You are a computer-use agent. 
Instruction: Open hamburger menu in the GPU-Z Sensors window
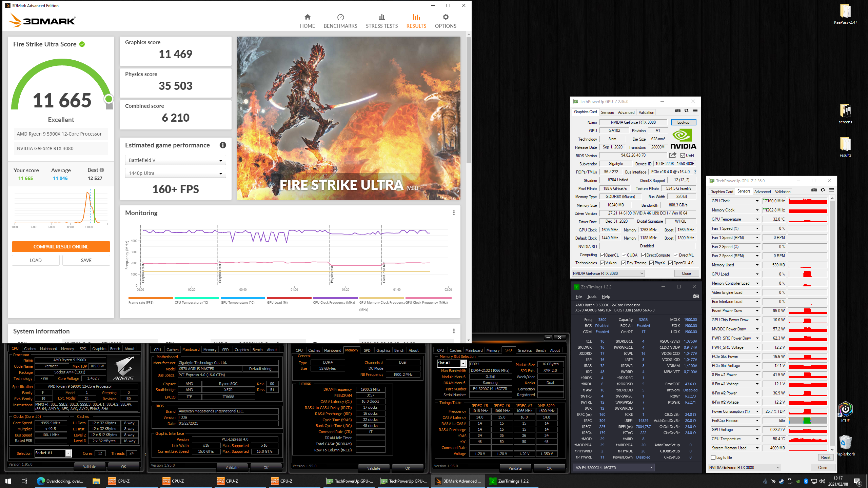point(831,190)
